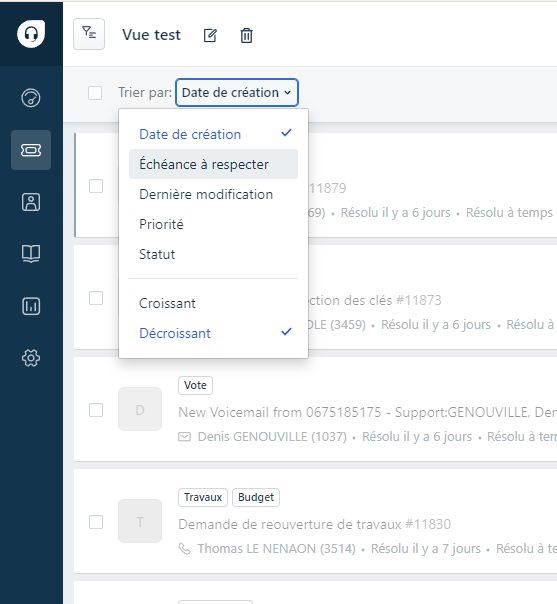Choose Échéance à respecter sort option
This screenshot has height=604, width=557.
(x=213, y=164)
